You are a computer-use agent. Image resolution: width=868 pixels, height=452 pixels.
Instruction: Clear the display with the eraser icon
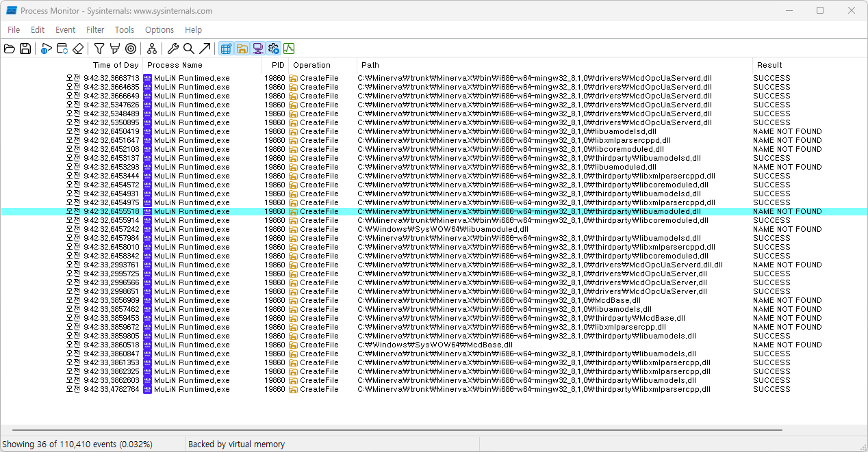click(78, 49)
